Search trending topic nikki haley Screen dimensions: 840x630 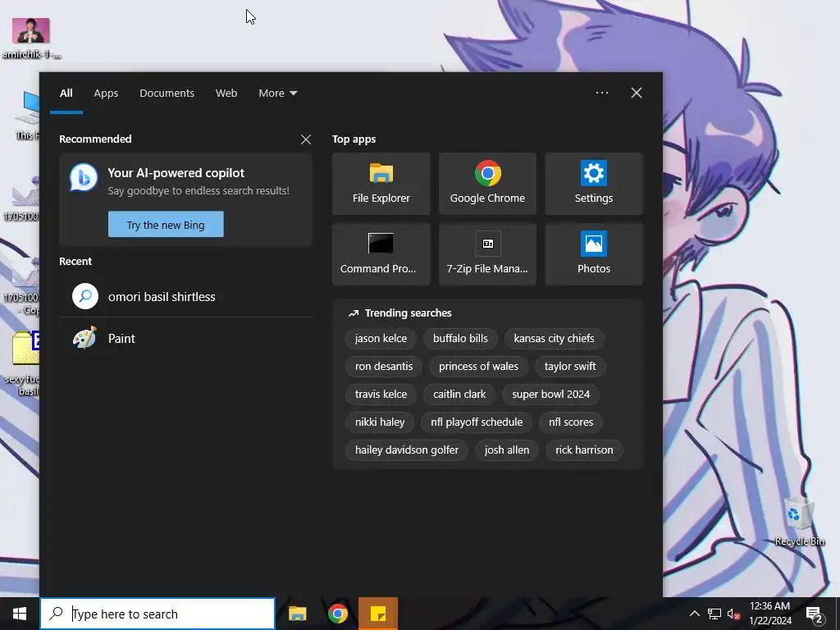[379, 422]
